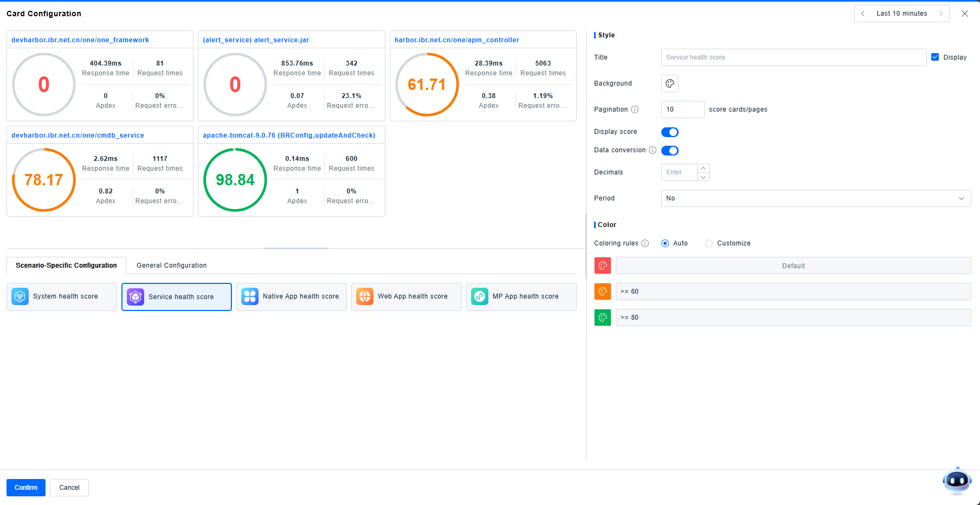Click the MP App health score icon
Viewport: 980px width, 505px height.
click(480, 296)
